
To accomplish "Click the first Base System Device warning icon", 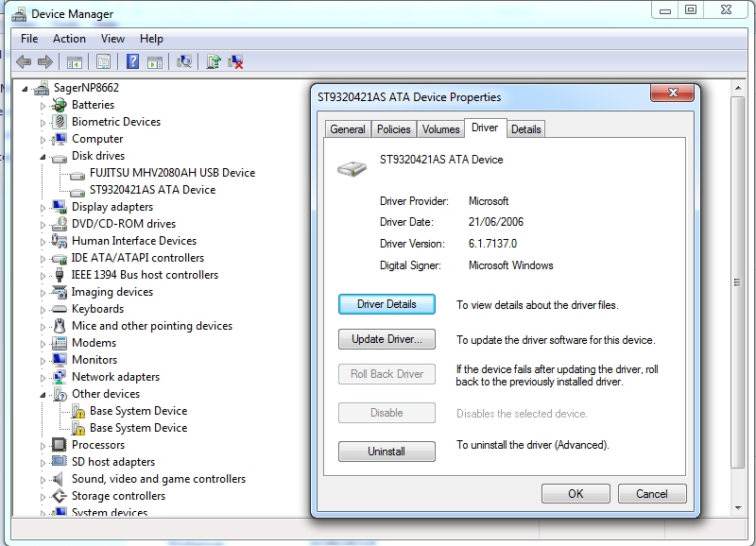I will point(77,411).
